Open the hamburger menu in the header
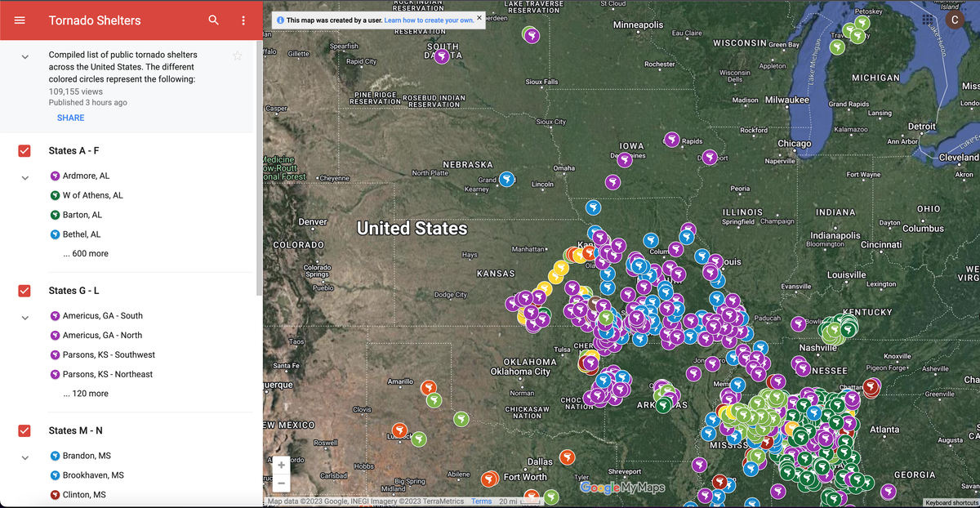Screen dimensions: 980x508 click(x=20, y=20)
